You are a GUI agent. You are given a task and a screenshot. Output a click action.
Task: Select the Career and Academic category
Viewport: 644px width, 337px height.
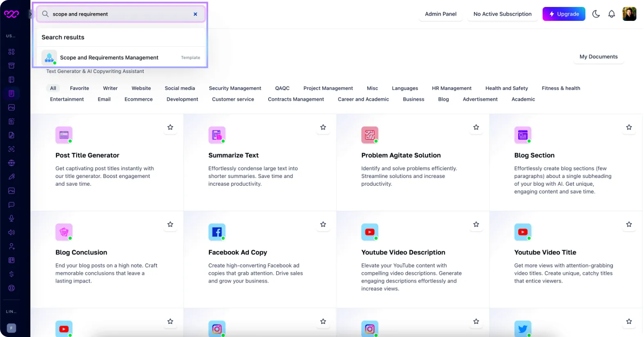pos(363,99)
